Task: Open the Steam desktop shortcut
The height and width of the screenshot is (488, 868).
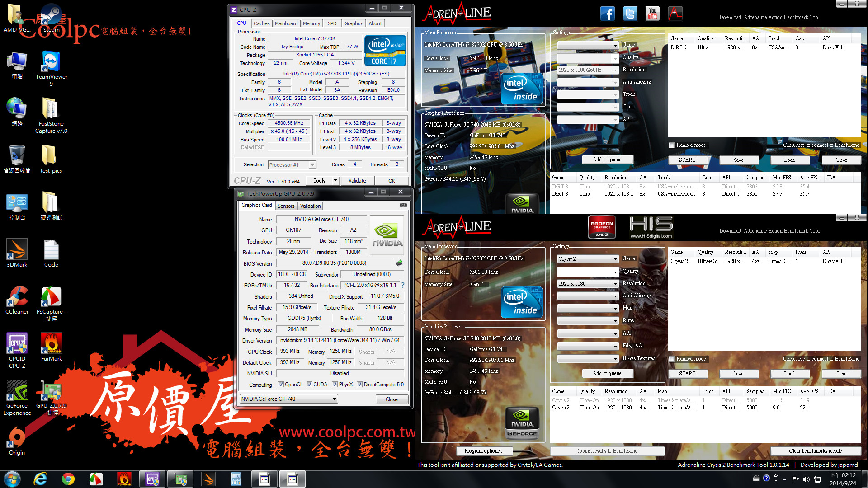Action: click(x=51, y=18)
